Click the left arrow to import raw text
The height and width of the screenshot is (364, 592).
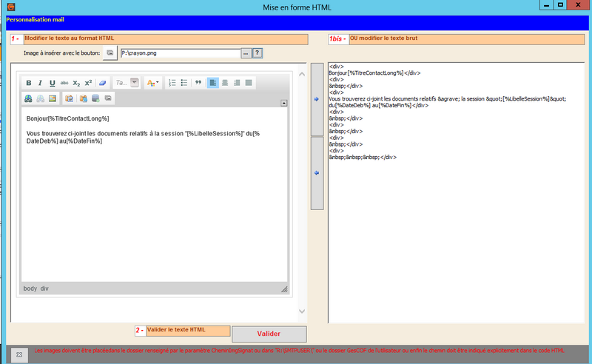[x=317, y=173]
